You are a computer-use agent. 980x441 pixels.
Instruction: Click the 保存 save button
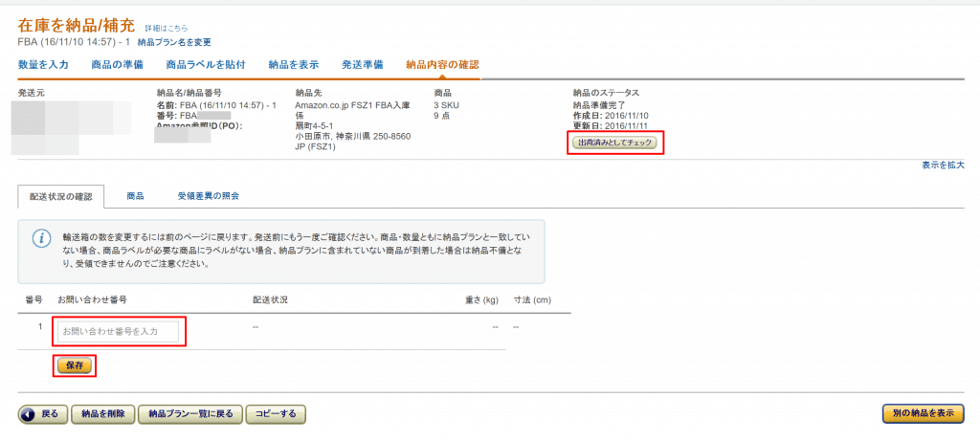pyautogui.click(x=75, y=366)
